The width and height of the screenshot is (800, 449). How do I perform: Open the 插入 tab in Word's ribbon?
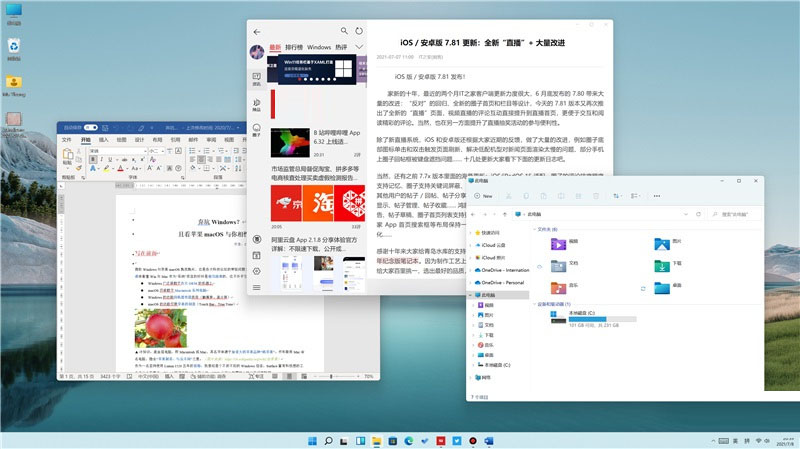(x=102, y=141)
